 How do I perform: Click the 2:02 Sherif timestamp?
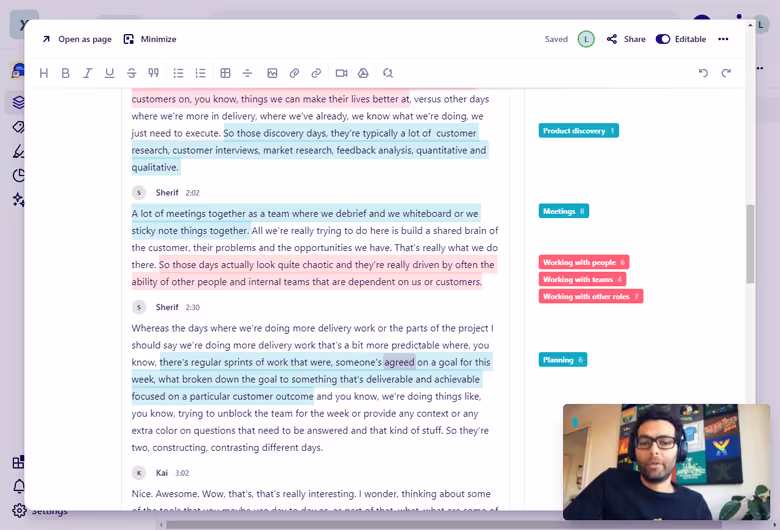pyautogui.click(x=193, y=193)
